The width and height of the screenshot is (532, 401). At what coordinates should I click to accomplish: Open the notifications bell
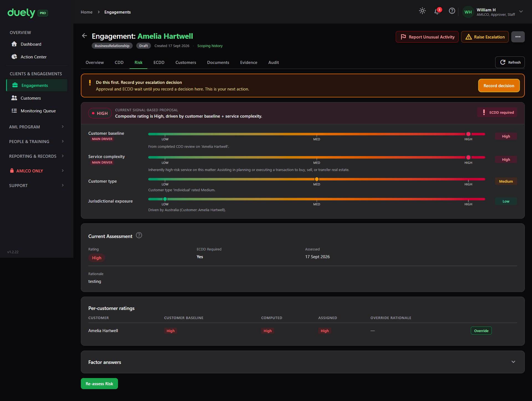pos(437,11)
